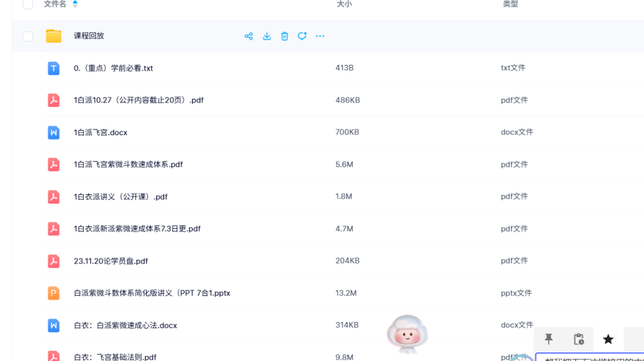Click the 大小 column header
This screenshot has height=361, width=644.
point(344,4)
